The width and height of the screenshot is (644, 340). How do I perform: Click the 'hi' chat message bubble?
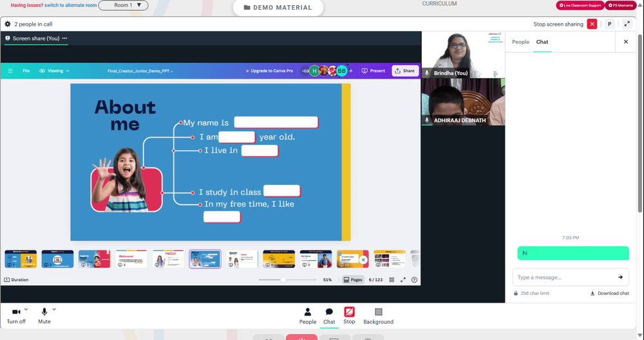(x=573, y=253)
